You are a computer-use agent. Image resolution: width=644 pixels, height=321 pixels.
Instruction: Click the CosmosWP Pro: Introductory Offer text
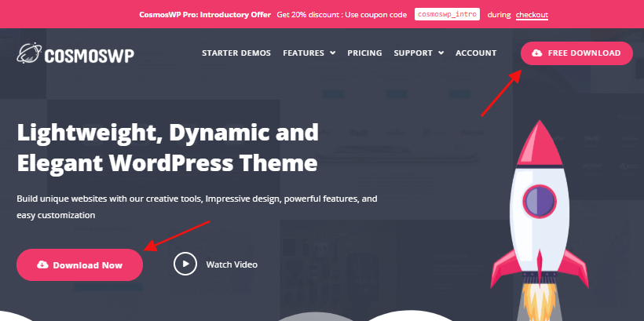(x=205, y=15)
